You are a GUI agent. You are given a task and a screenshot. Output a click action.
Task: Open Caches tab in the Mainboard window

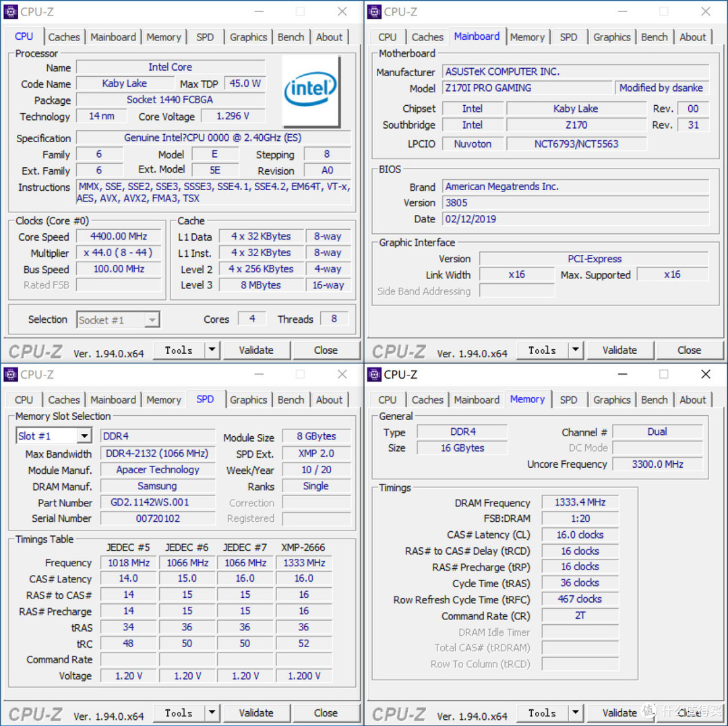pyautogui.click(x=427, y=37)
